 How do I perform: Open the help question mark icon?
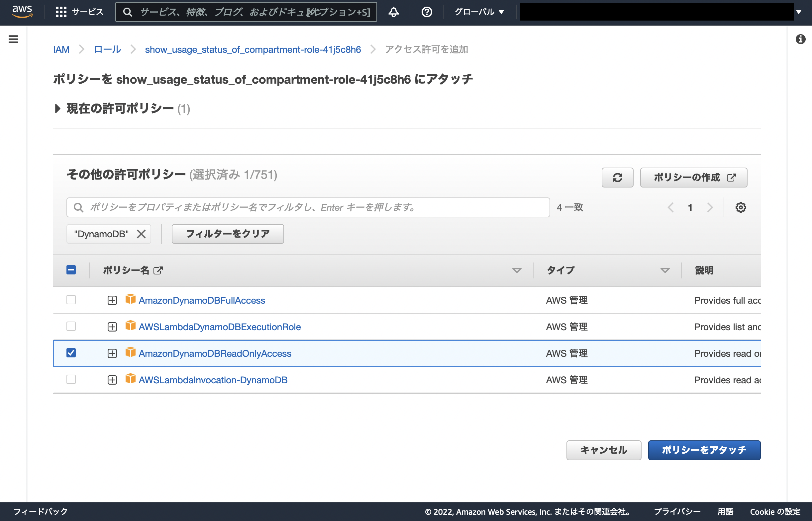[x=426, y=12]
